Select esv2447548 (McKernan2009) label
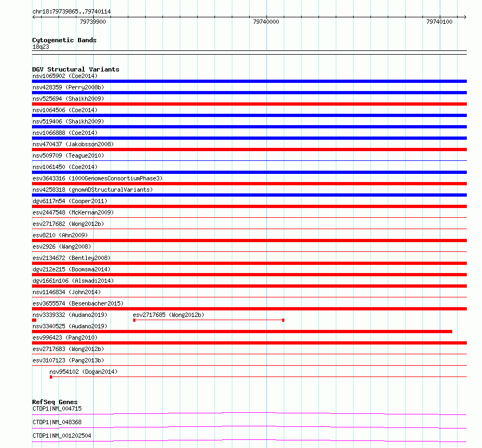This screenshot has width=482, height=448. [73, 212]
